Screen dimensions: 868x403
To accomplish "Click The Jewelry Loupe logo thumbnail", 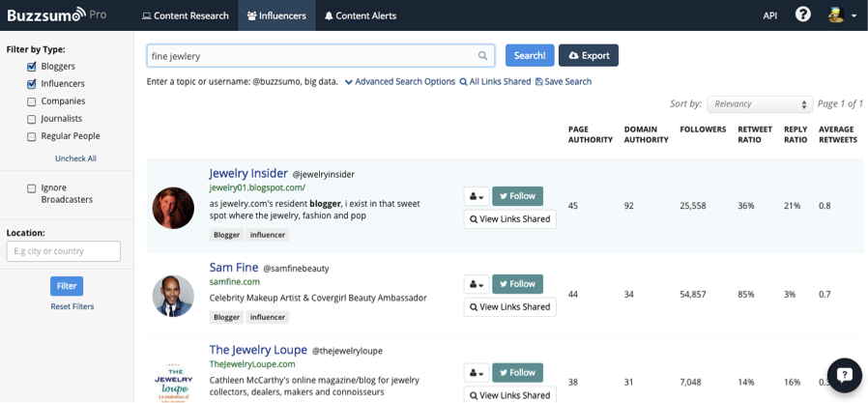I will pos(173,382).
